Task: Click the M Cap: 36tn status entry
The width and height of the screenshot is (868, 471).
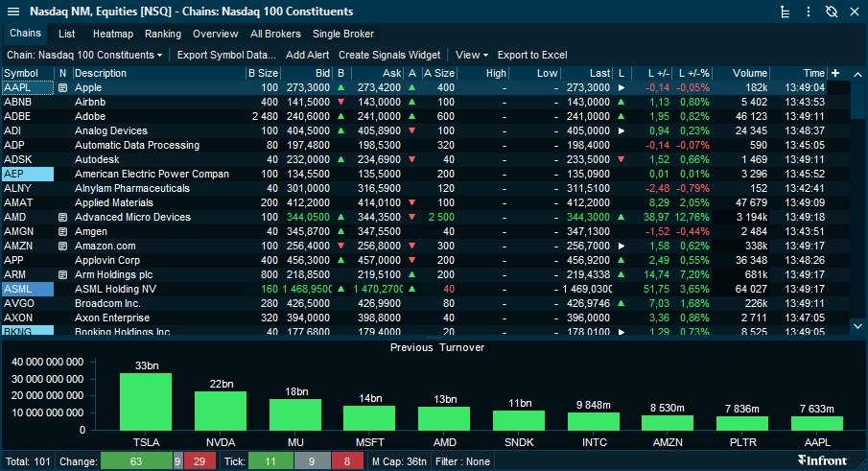Action: (x=399, y=461)
